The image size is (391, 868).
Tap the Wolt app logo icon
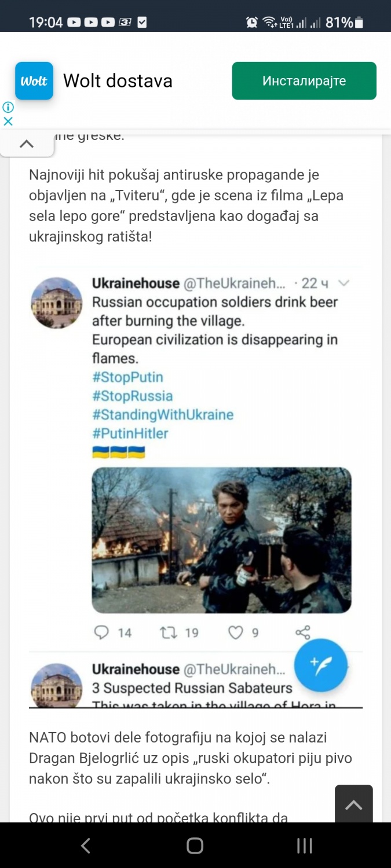click(x=34, y=81)
